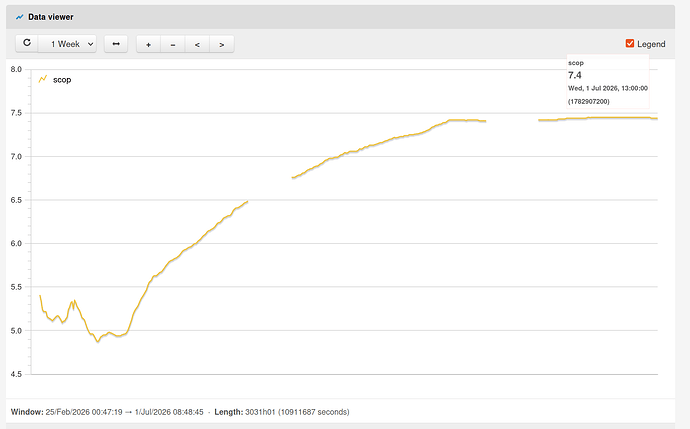Click the reload graph icon
Image resolution: width=690 pixels, height=429 pixels.
point(27,43)
